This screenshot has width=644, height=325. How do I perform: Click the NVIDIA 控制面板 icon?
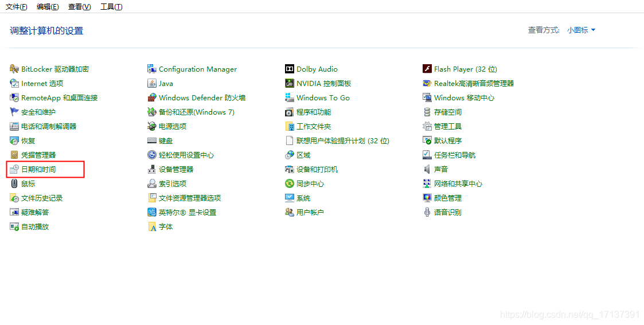click(x=290, y=83)
